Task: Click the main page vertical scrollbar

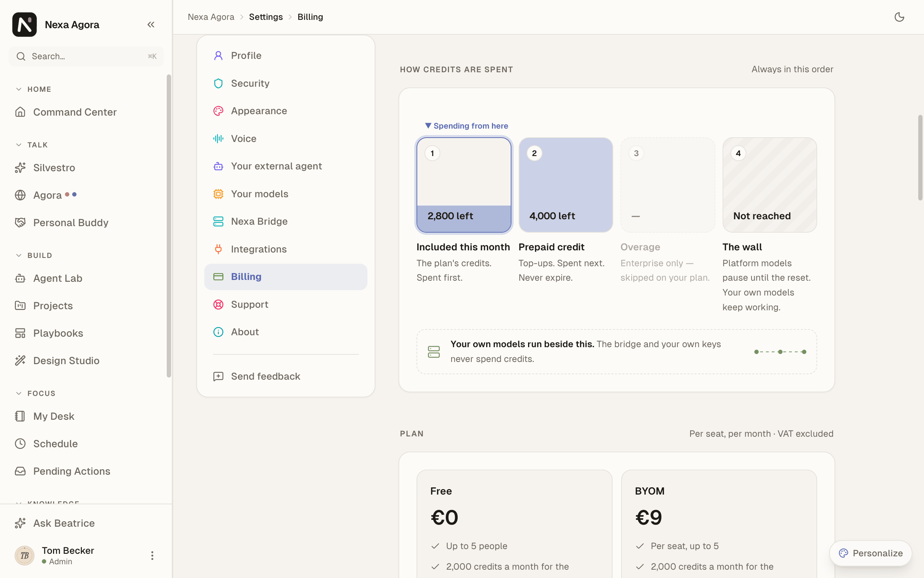Action: [x=920, y=157]
